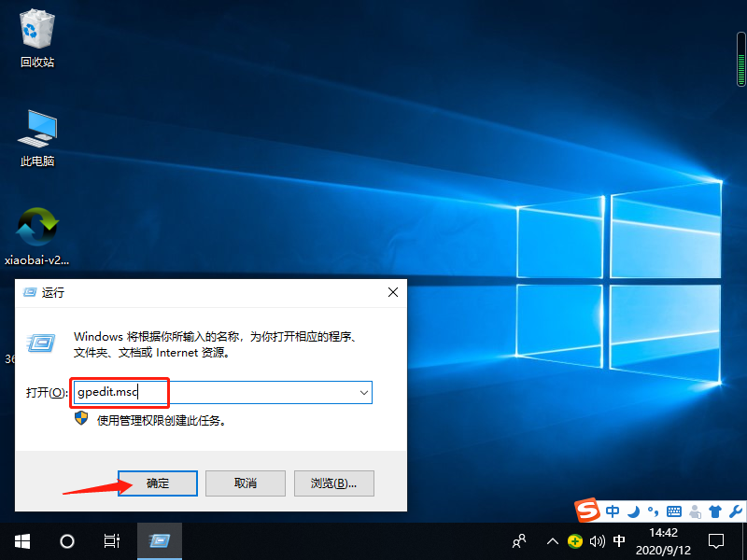The height and width of the screenshot is (560, 747).
Task: Open the Sogou input method S logo
Action: (x=589, y=511)
